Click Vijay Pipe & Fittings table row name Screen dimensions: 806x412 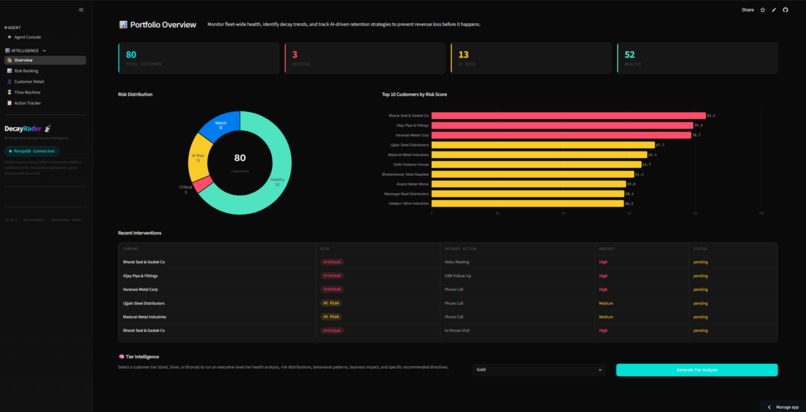[140, 276]
